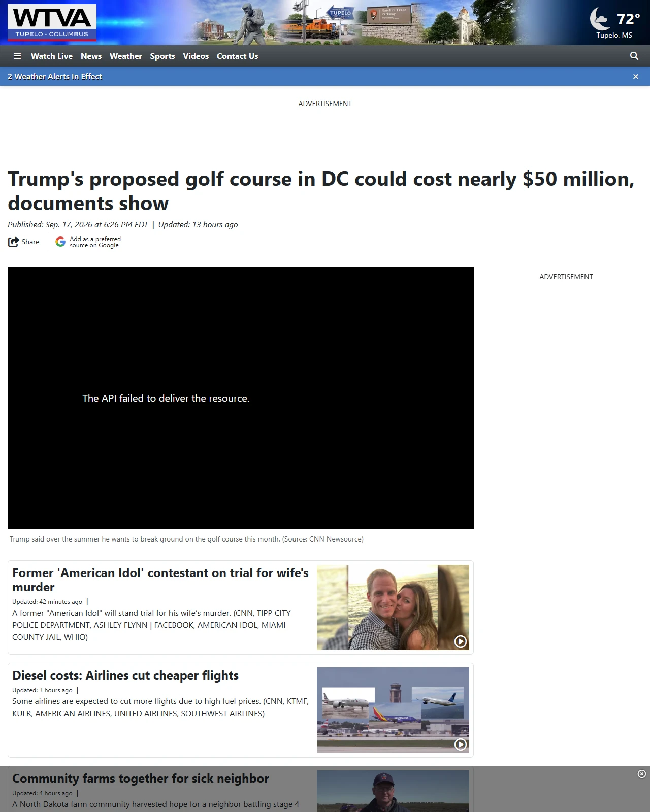Click the CNN Newsource photo caption
This screenshot has width=650, height=812.
point(186,539)
